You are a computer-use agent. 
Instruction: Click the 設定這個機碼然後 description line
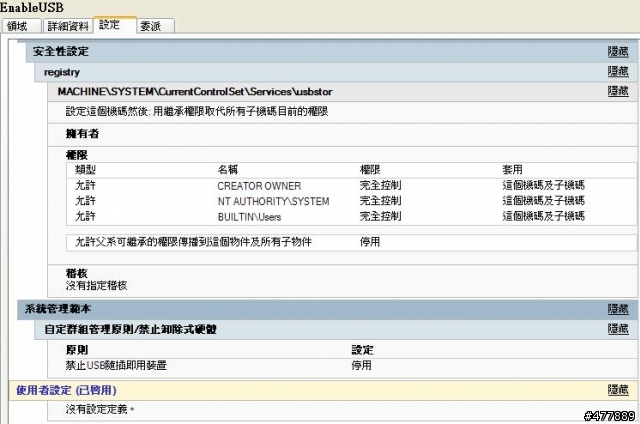pyautogui.click(x=197, y=112)
